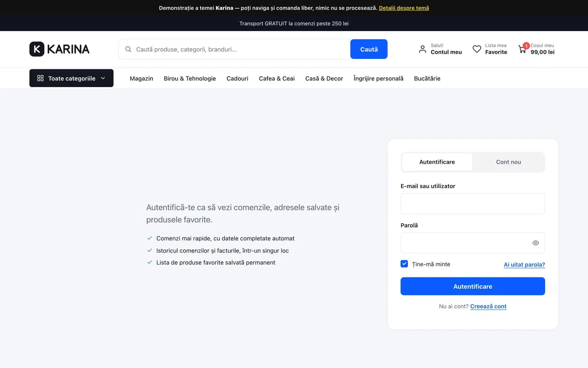
Task: Expand the Toate categoriile dropdown chevron
Action: pyautogui.click(x=103, y=78)
